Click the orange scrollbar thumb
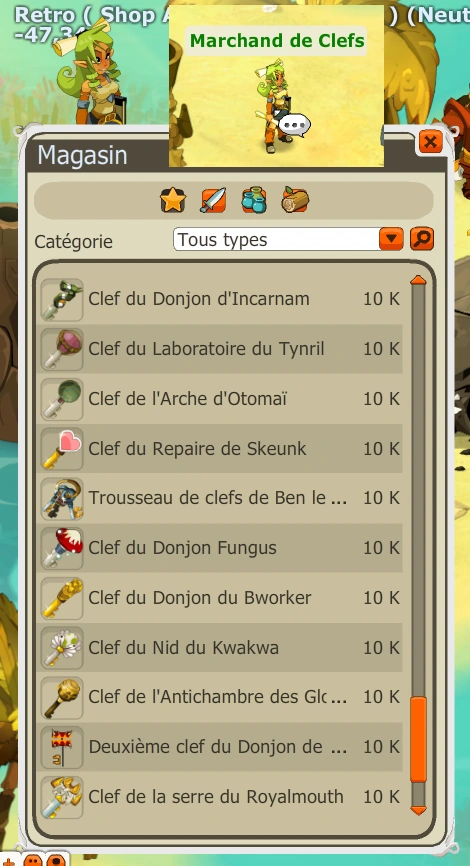 click(419, 739)
